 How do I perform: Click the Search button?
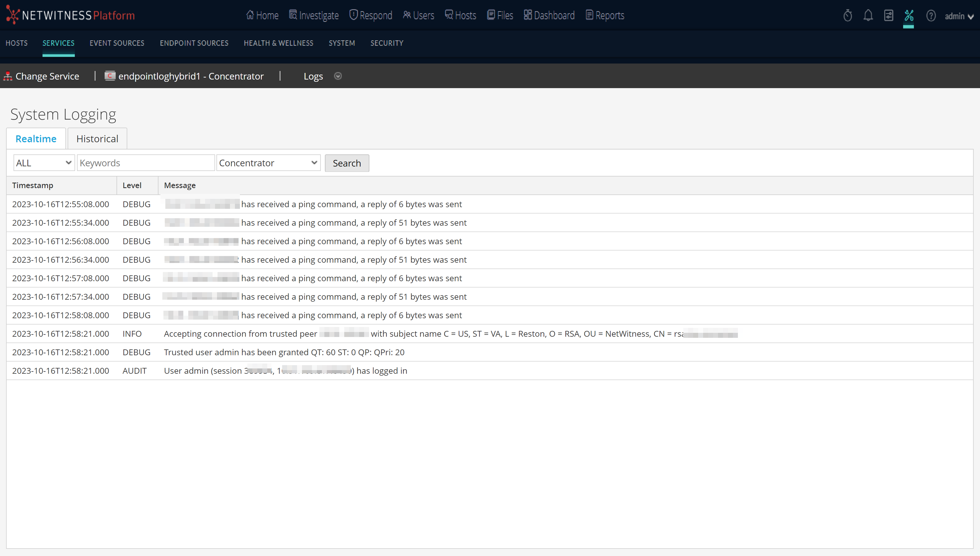[346, 163]
